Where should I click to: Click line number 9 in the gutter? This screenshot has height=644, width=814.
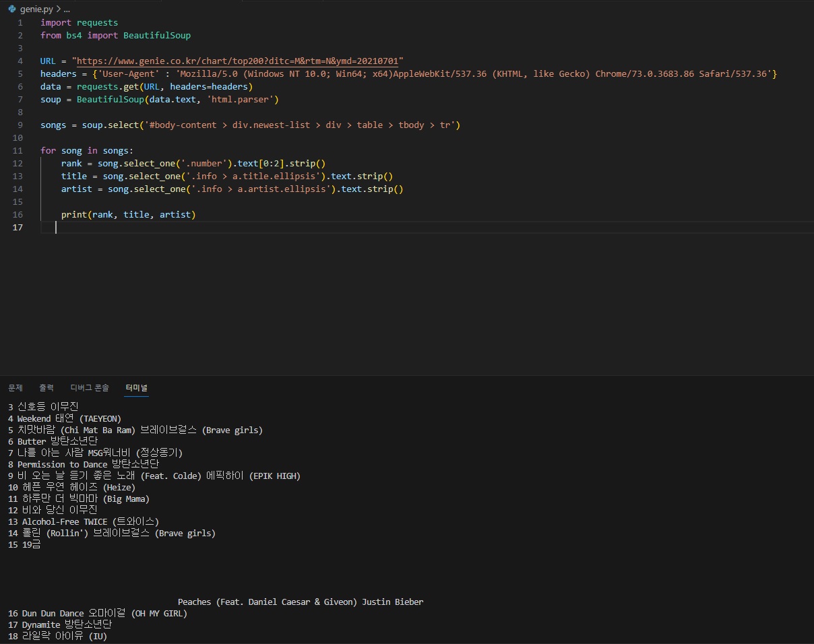click(x=20, y=125)
